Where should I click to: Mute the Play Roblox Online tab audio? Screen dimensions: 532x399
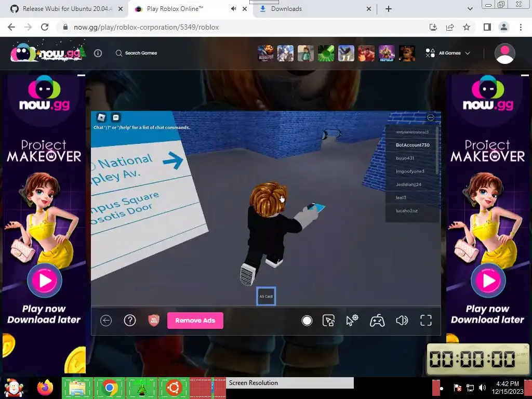click(x=233, y=9)
